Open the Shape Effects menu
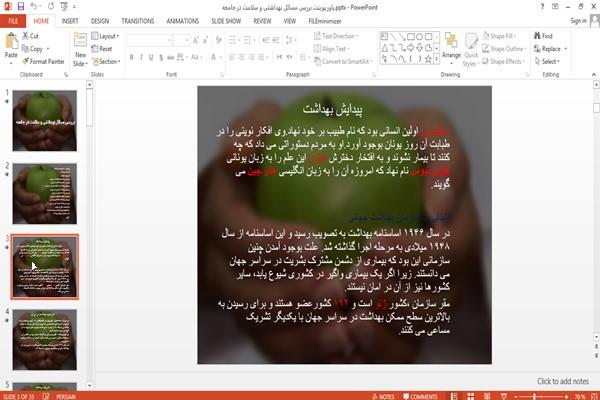The width and height of the screenshot is (600, 400). (503, 61)
